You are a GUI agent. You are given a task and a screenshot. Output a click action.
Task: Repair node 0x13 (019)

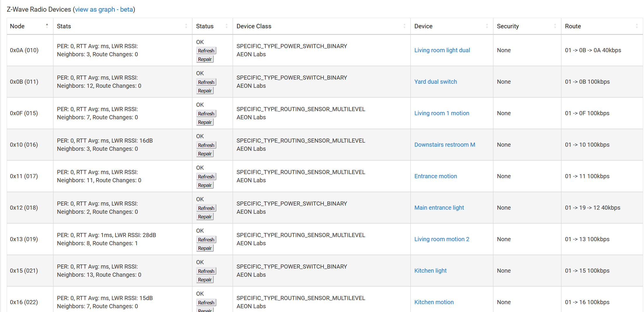point(205,248)
